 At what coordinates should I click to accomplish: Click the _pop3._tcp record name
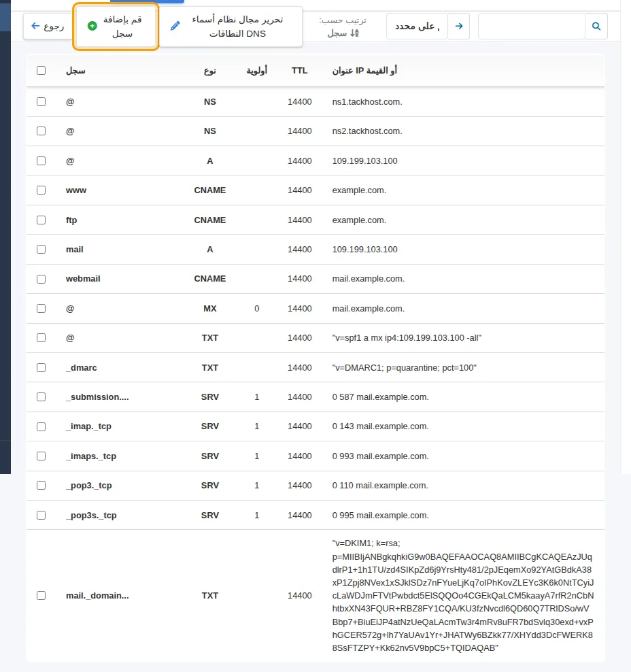click(x=88, y=486)
